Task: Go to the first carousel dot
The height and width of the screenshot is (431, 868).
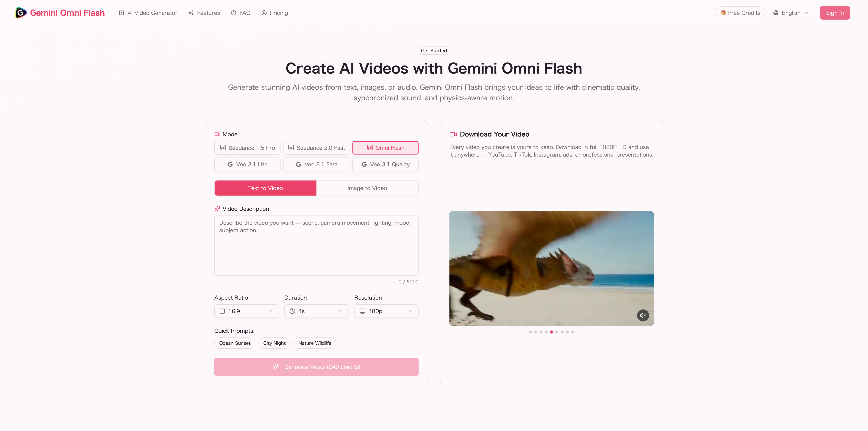Action: tap(530, 332)
